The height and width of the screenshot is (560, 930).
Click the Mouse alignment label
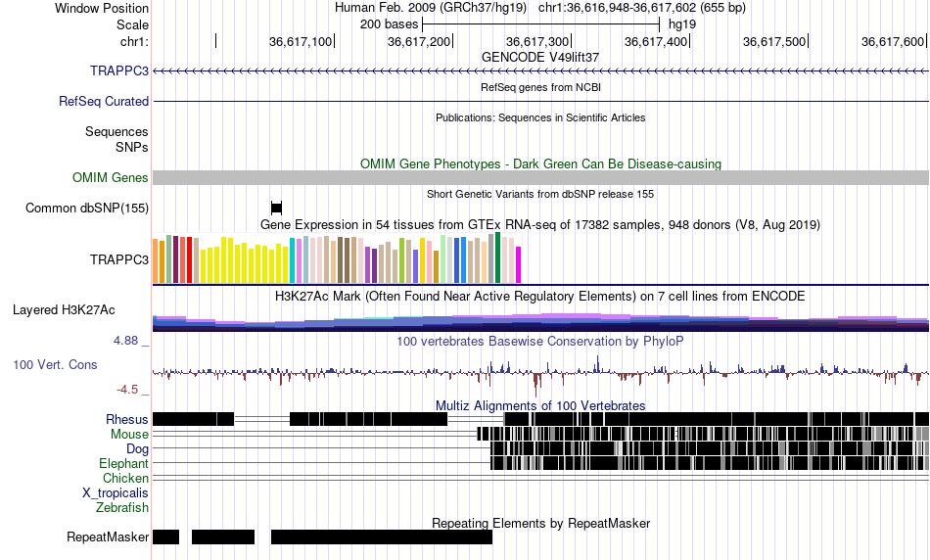pos(129,435)
